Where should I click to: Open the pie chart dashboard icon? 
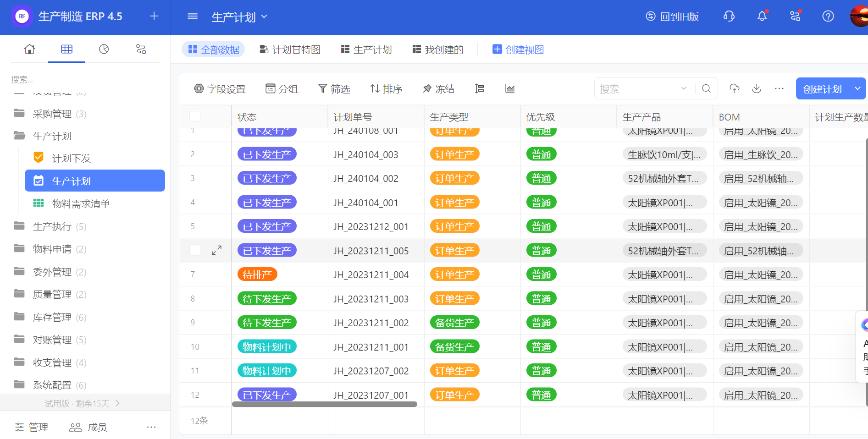click(104, 49)
